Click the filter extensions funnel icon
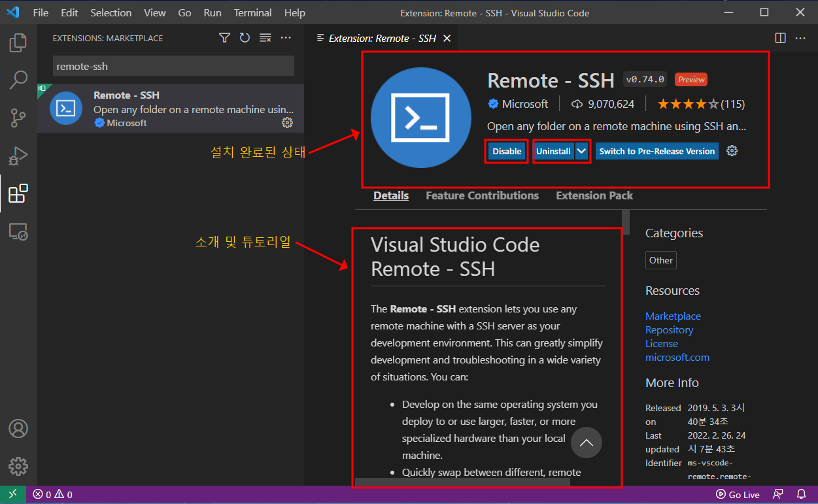This screenshot has height=504, width=818. [x=224, y=38]
